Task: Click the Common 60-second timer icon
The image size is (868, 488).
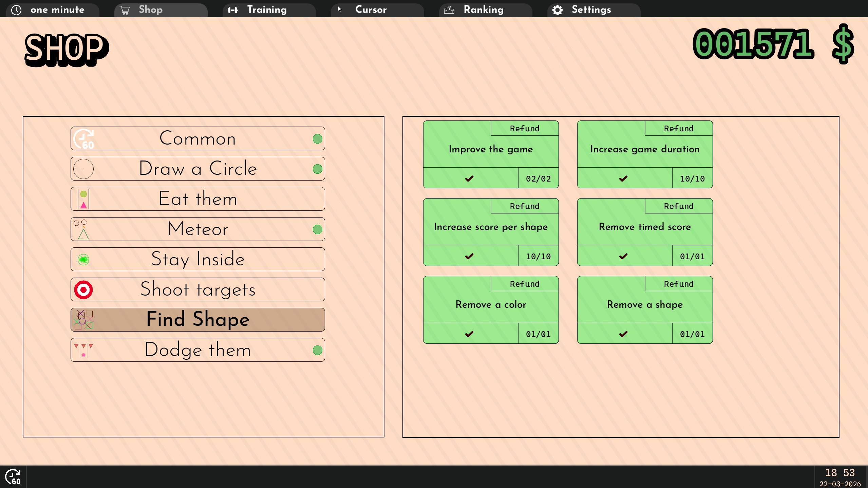Action: (83, 139)
